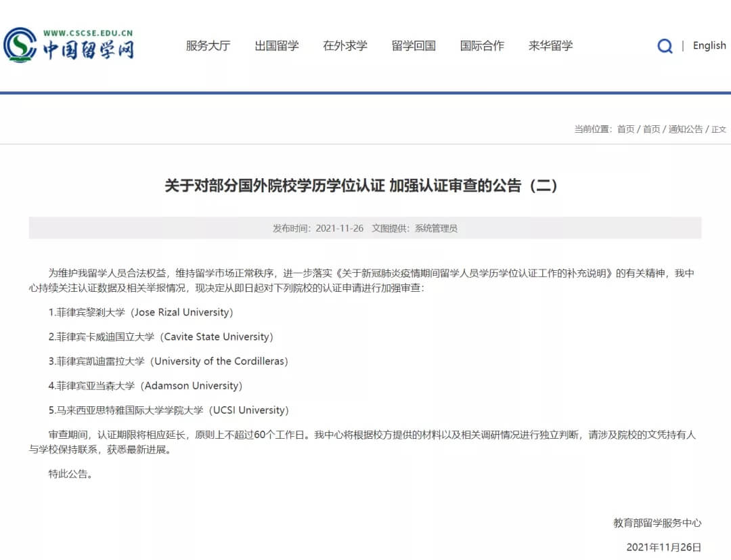Click 当前位置 breadcrumb label
The width and height of the screenshot is (731, 560).
point(593,129)
